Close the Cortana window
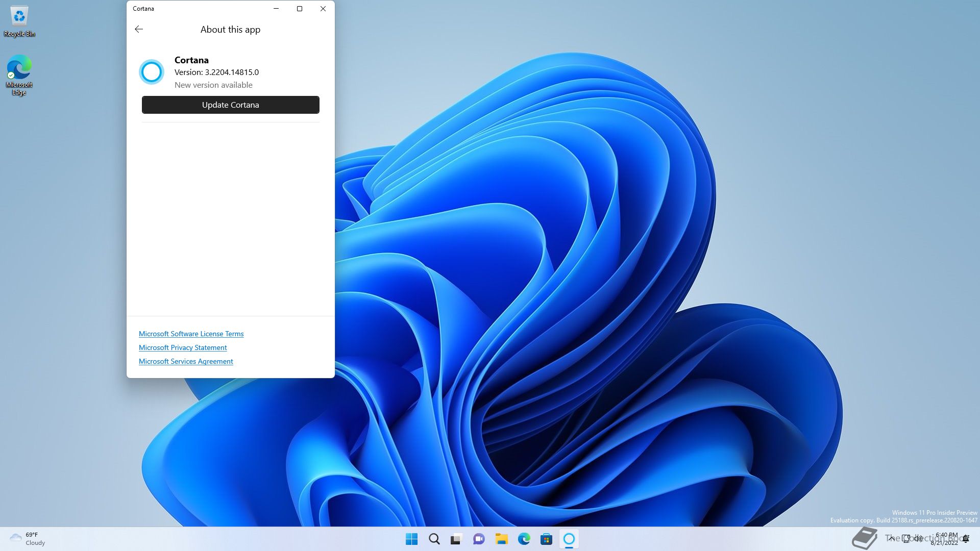The image size is (980, 551). (323, 9)
